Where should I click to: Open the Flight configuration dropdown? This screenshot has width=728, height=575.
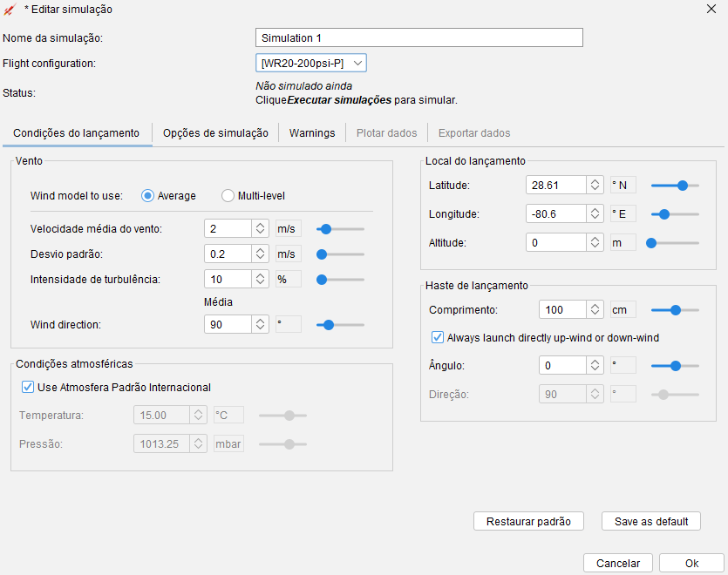(311, 63)
